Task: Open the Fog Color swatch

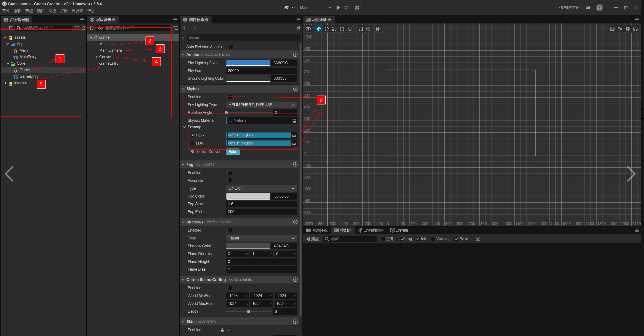Action: [248, 196]
